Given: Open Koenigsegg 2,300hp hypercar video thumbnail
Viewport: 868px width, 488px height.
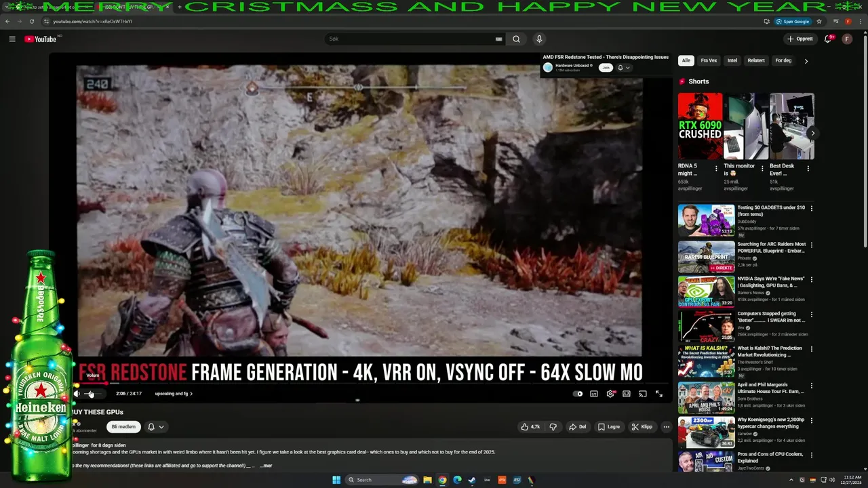Looking at the screenshot, I should pos(706,432).
